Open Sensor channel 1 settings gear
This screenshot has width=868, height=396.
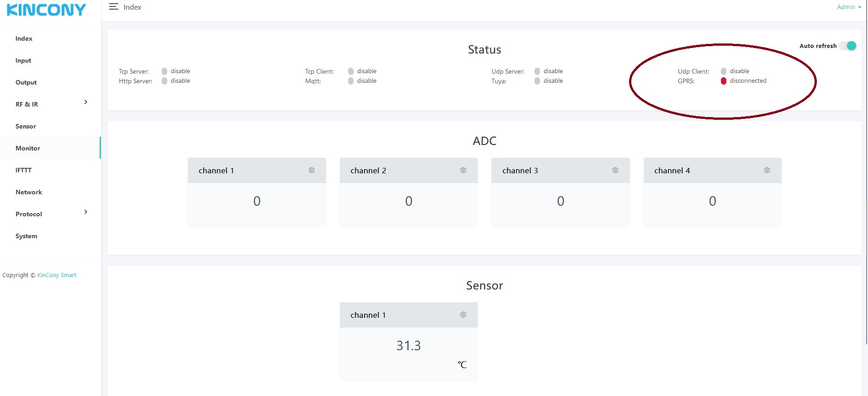pyautogui.click(x=463, y=315)
